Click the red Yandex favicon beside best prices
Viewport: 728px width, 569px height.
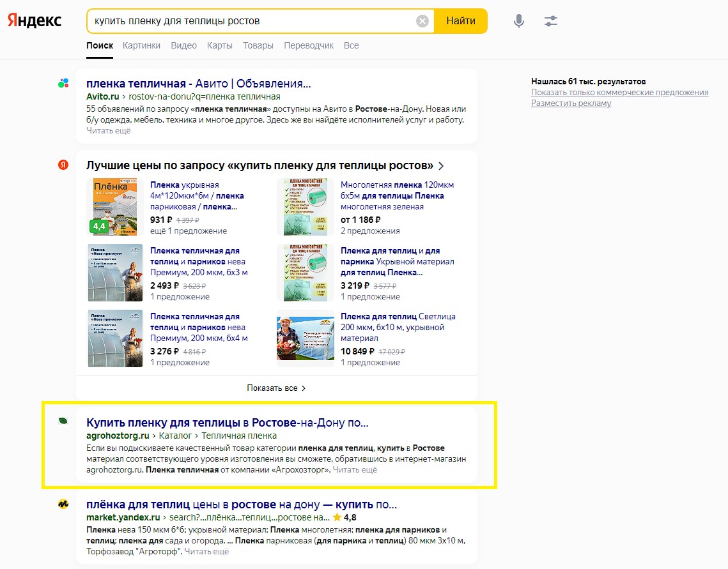(63, 165)
